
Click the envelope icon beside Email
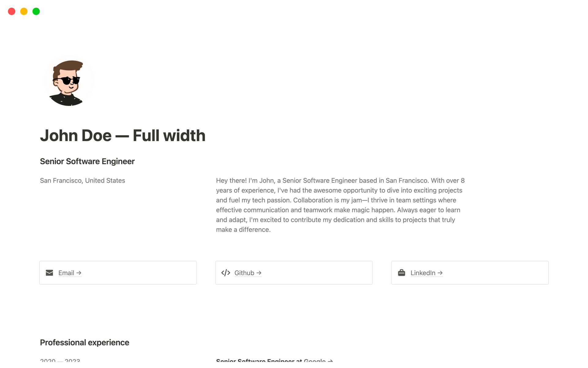click(49, 273)
